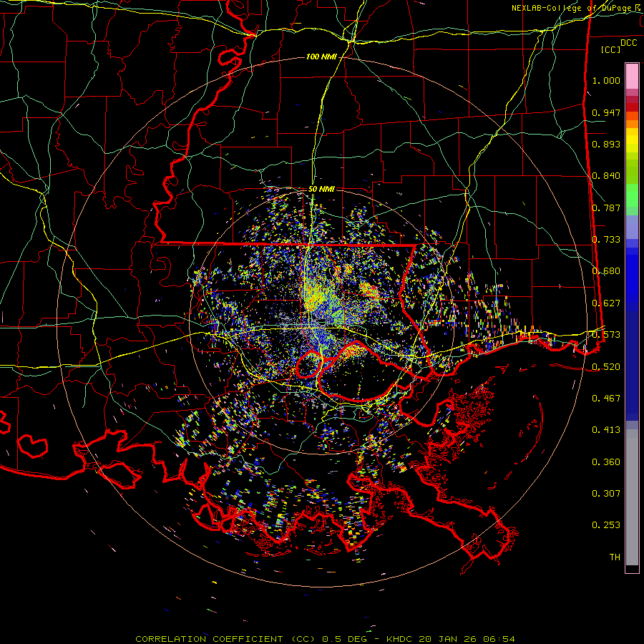Click the 0.520 legend value
Screen dimensions: 644x644
click(x=606, y=367)
